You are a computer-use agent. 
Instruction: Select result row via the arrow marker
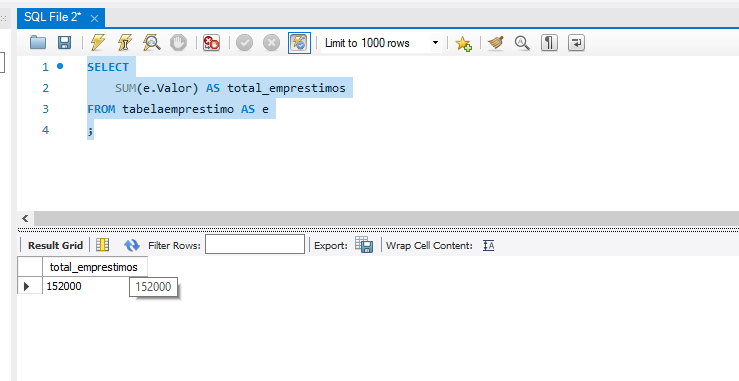[x=27, y=286]
